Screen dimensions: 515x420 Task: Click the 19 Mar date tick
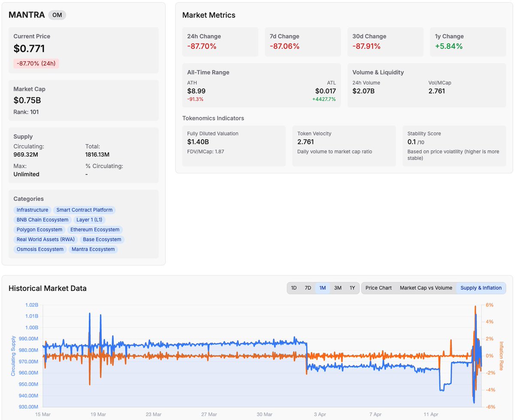coord(98,414)
